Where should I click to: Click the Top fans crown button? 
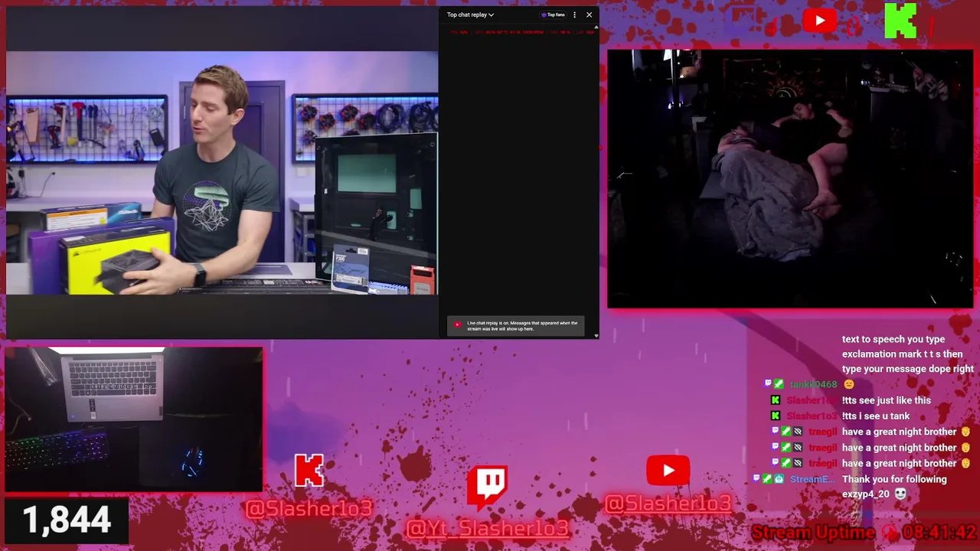pyautogui.click(x=553, y=15)
